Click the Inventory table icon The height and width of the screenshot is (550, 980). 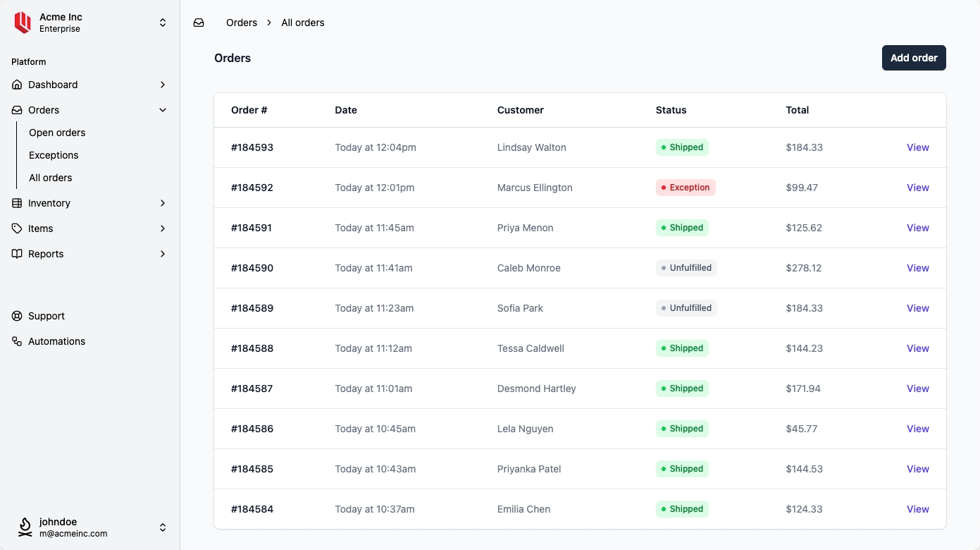pos(17,203)
